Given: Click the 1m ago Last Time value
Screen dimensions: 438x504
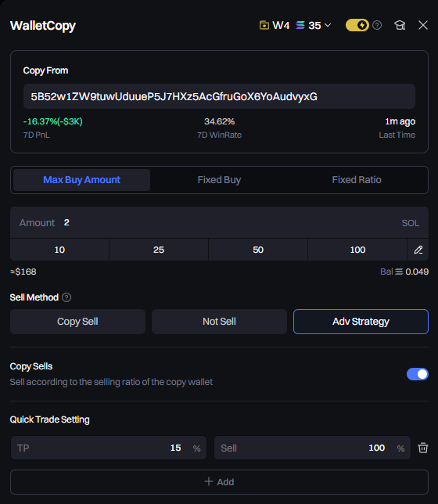Looking at the screenshot, I should pos(400,121).
